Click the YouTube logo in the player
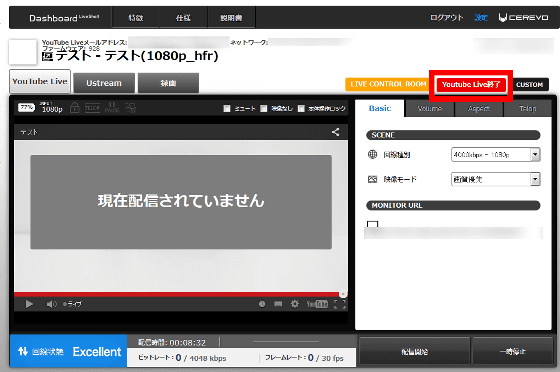 point(317,304)
